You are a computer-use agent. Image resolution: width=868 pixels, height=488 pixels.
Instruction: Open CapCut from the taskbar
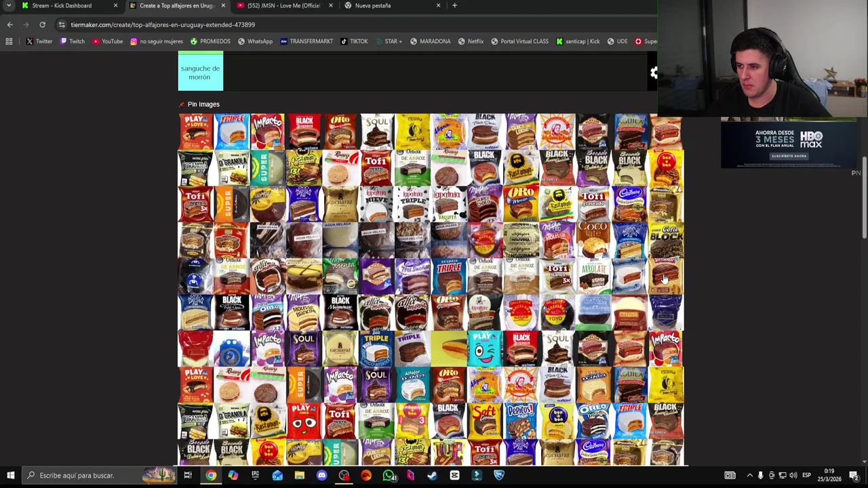tap(454, 475)
